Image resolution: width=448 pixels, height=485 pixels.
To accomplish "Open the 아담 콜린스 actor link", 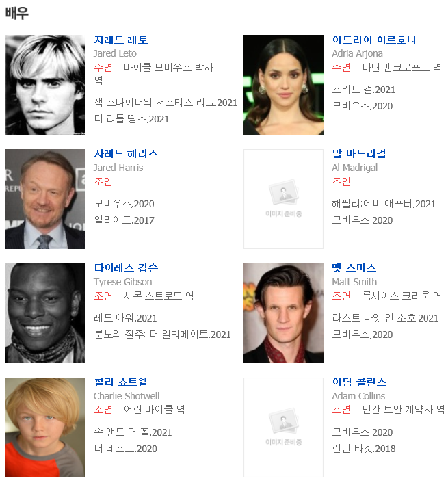I will 359,382.
